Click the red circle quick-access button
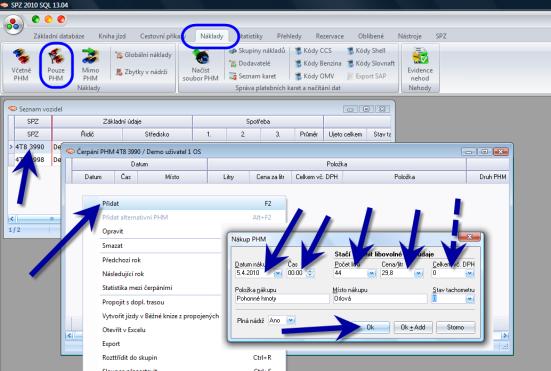 61,19
